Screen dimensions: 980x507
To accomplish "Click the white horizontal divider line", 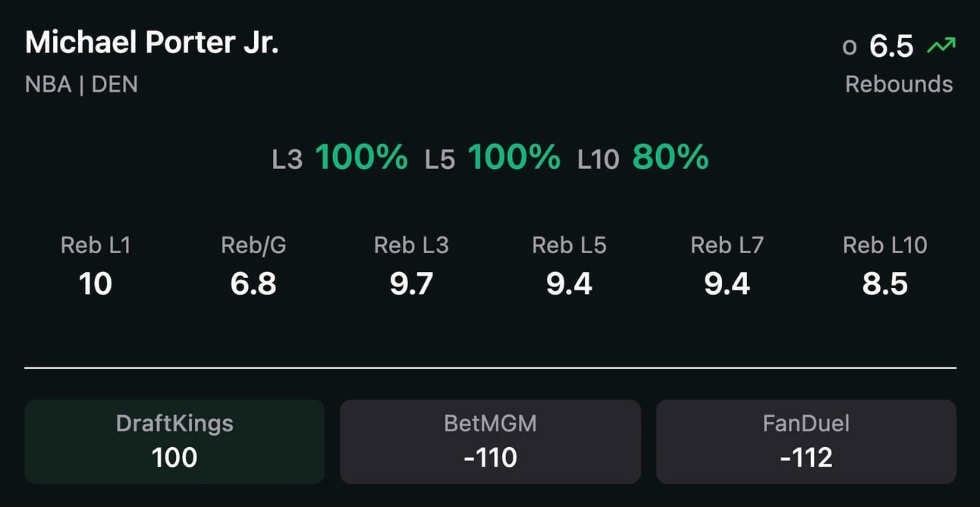I will click(490, 368).
